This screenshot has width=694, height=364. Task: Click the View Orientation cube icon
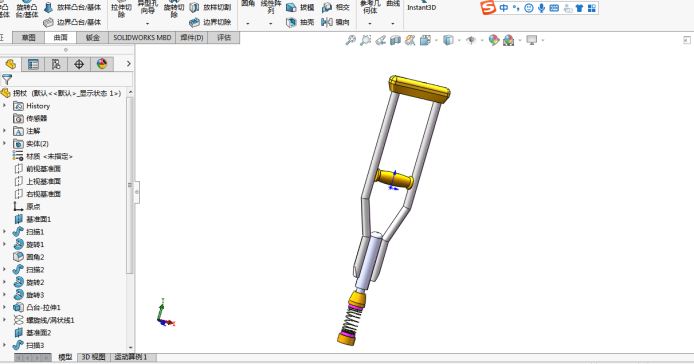[425, 40]
